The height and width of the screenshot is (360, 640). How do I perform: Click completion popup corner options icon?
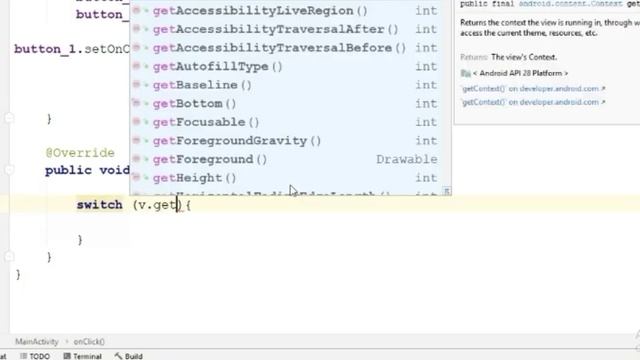click(x=447, y=191)
